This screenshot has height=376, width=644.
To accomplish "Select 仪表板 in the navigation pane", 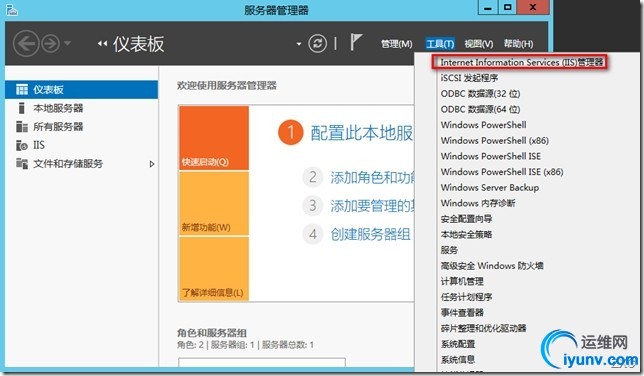I will 81,90.
